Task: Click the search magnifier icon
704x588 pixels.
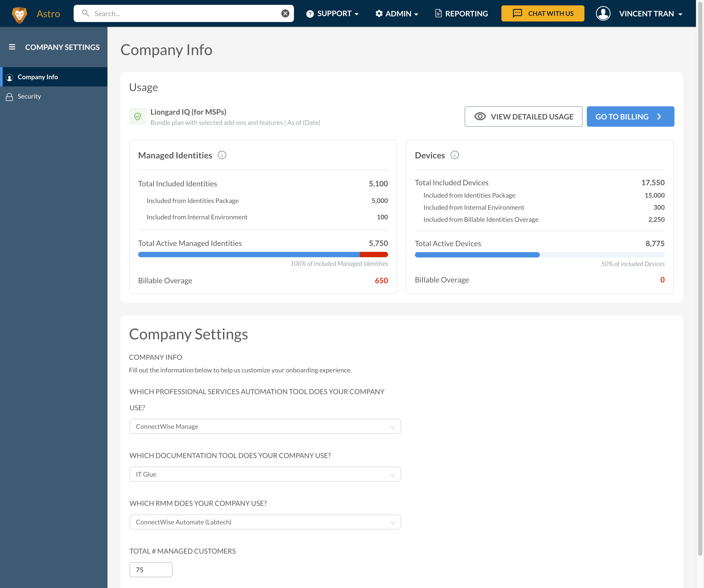Action: (x=85, y=13)
